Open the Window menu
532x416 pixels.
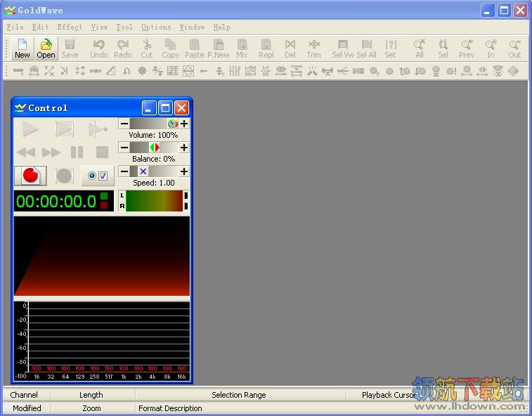point(192,27)
